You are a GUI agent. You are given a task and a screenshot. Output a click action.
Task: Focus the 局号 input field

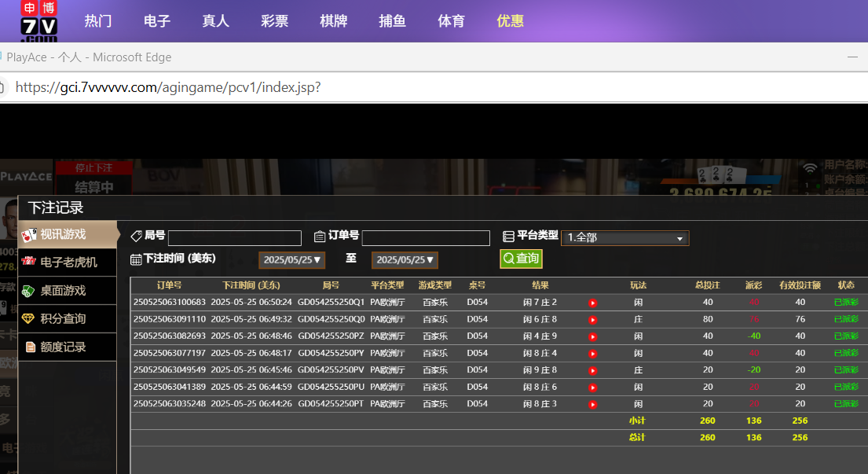click(x=234, y=238)
